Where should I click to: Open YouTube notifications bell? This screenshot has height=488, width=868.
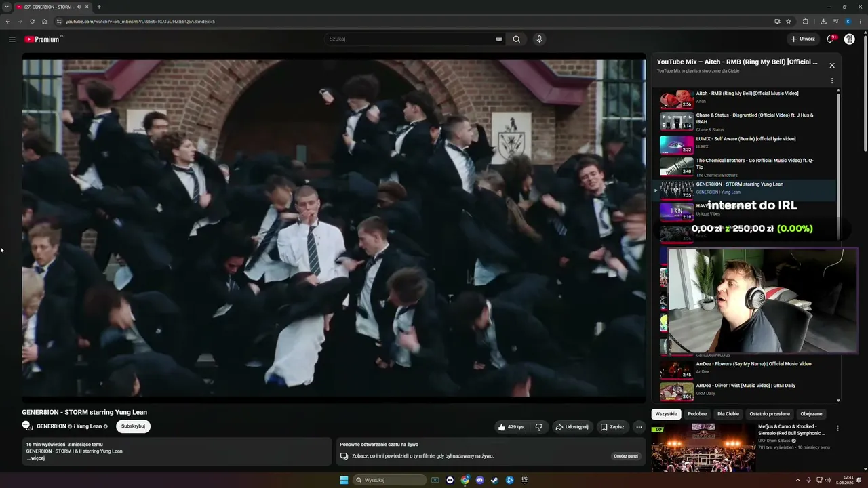[830, 39]
